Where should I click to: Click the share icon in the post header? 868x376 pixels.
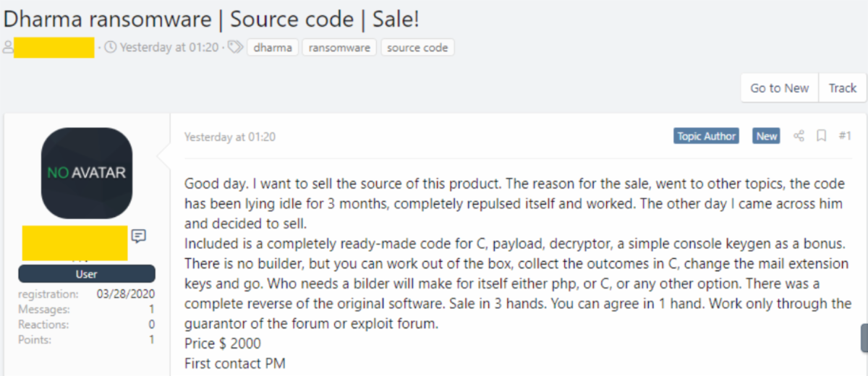[x=799, y=136]
